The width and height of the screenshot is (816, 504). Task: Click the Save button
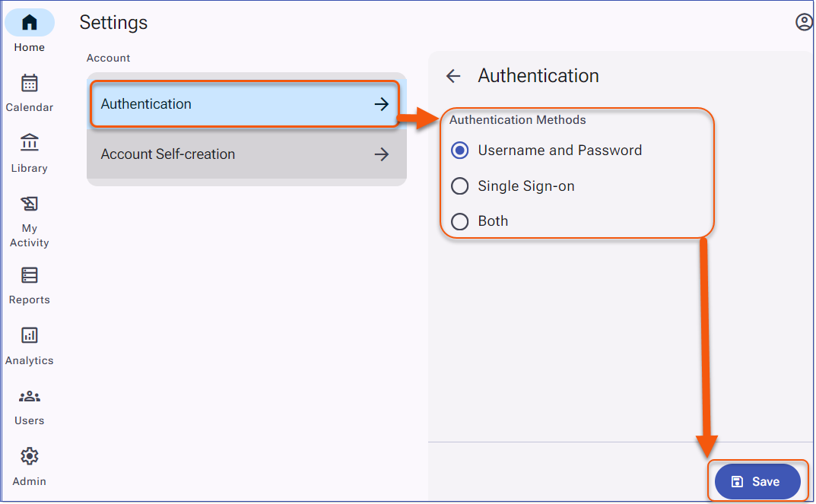tap(757, 482)
